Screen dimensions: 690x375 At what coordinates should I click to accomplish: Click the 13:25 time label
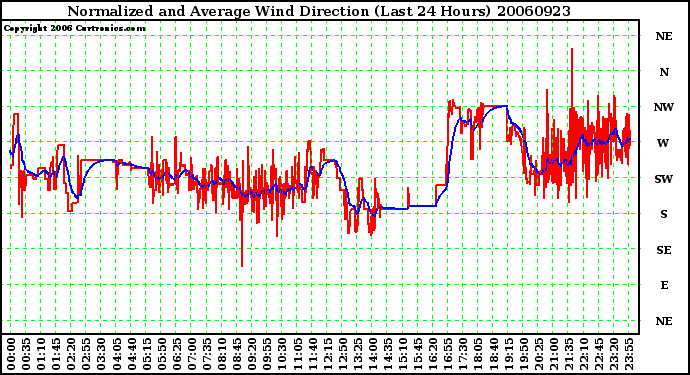tap(357, 354)
